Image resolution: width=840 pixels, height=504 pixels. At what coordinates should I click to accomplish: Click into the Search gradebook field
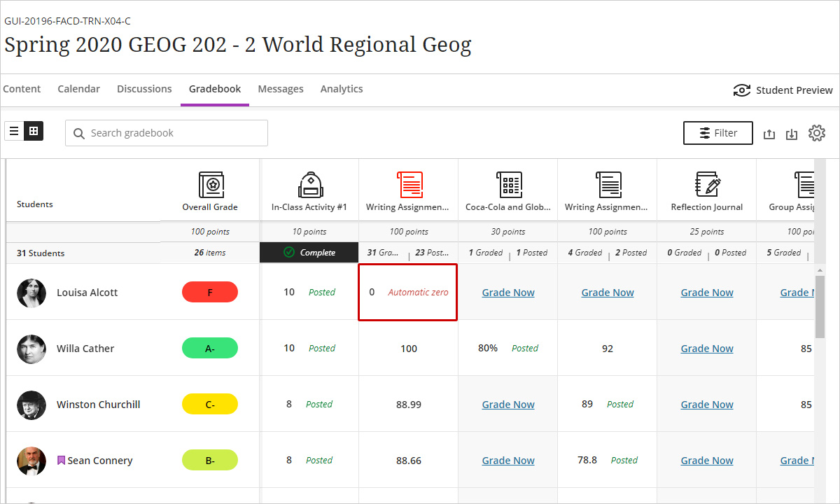(175, 133)
